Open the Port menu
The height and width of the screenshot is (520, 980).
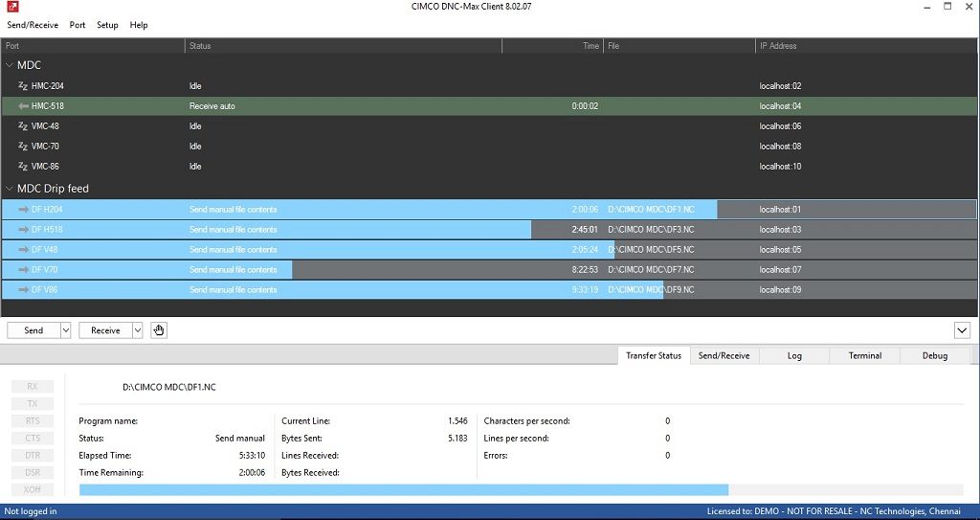pyautogui.click(x=78, y=25)
